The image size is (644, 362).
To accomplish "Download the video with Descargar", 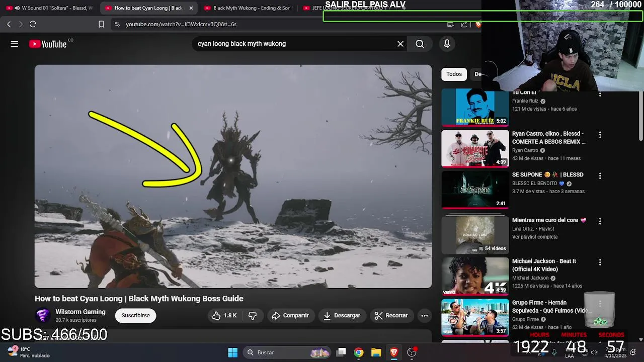I will click(x=342, y=315).
